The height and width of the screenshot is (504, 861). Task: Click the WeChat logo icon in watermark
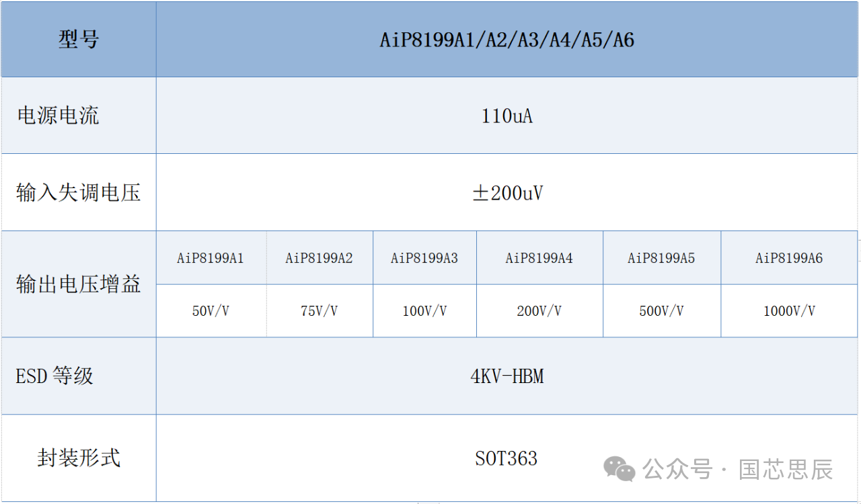619,468
